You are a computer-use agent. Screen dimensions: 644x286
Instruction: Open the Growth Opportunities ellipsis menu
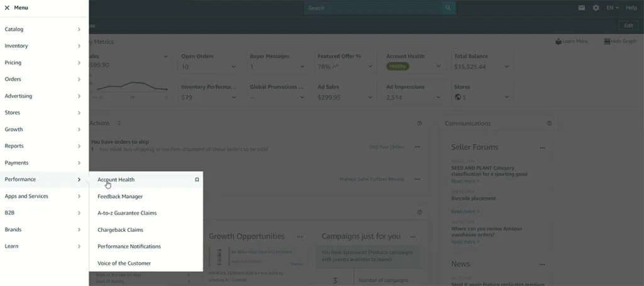300,237
